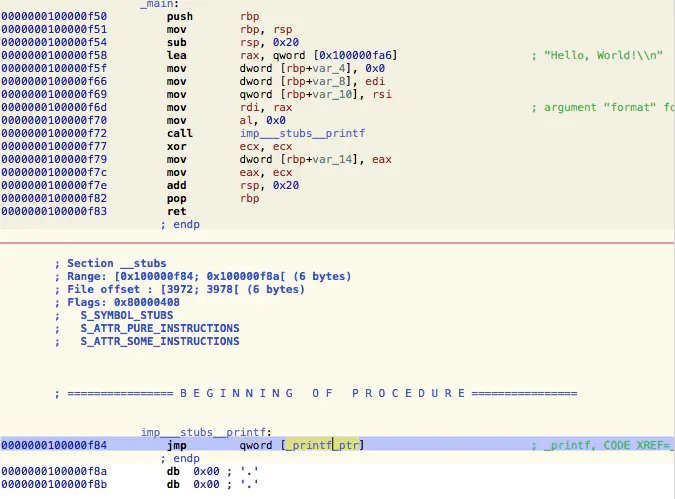Click the mov rbp, rsp instruction
675x499 pixels.
click(x=229, y=29)
